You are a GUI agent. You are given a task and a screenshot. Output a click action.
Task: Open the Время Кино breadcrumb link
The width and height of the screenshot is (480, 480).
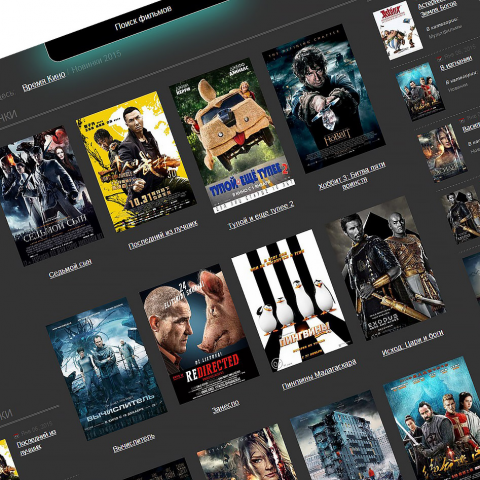[44, 82]
